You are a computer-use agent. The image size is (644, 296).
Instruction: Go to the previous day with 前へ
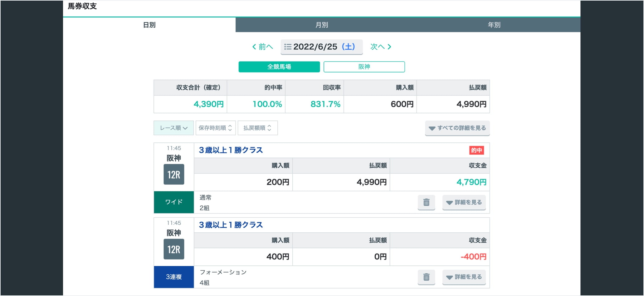pyautogui.click(x=262, y=47)
